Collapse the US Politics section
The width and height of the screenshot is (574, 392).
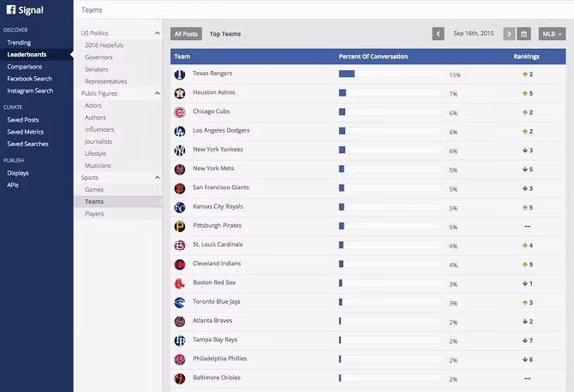(158, 33)
